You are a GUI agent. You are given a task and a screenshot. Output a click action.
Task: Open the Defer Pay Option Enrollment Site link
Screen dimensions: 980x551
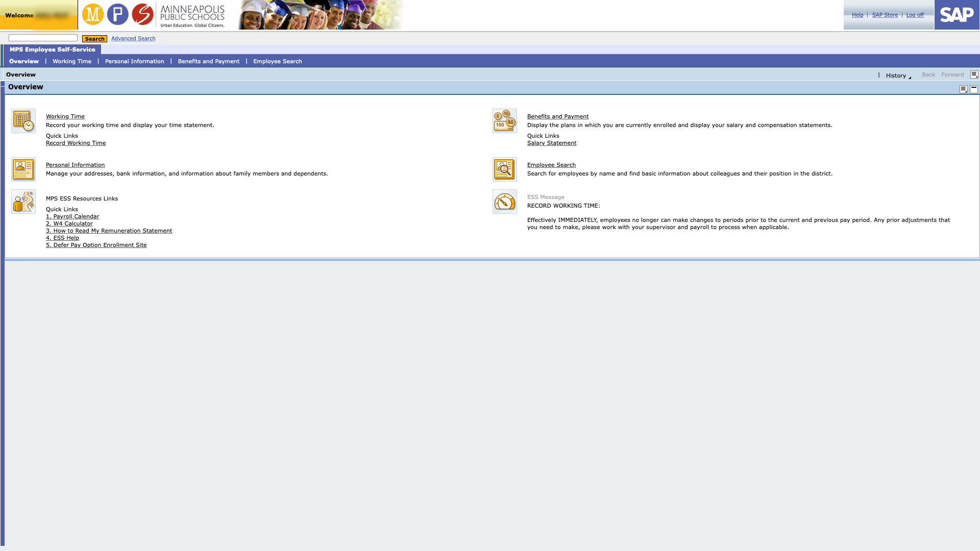click(x=96, y=245)
